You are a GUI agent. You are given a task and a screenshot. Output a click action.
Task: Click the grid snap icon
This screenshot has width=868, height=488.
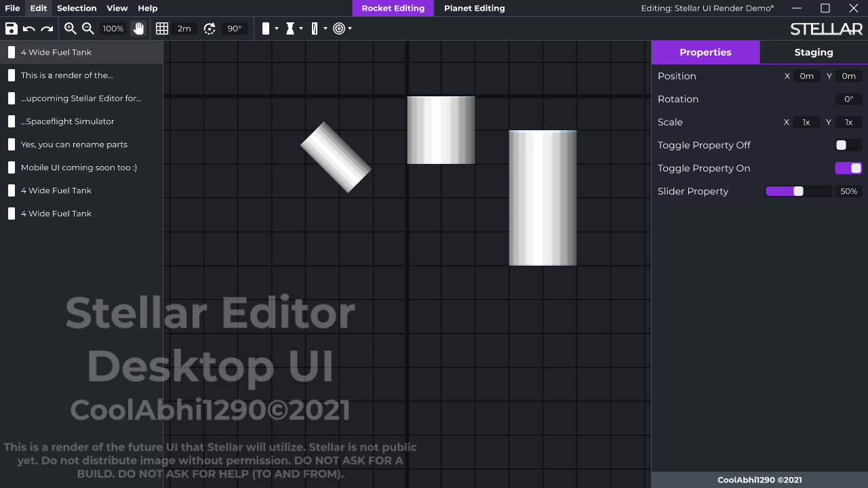162,28
